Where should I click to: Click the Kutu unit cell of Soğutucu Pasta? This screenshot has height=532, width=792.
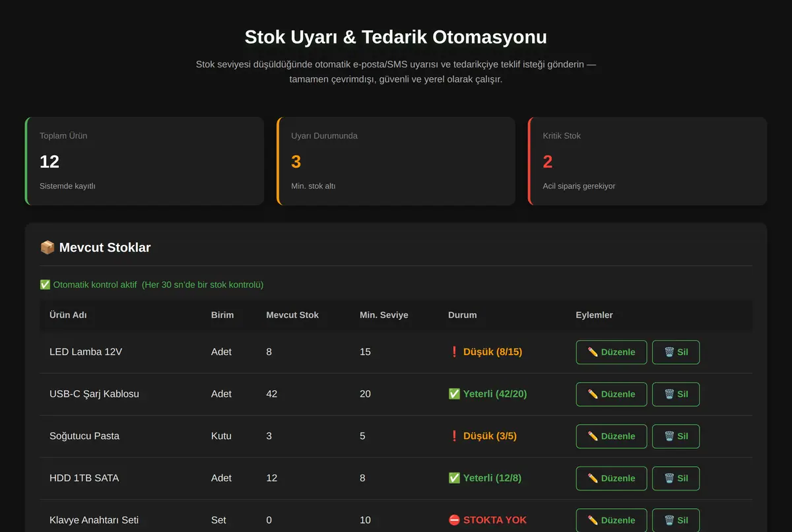pos(221,436)
